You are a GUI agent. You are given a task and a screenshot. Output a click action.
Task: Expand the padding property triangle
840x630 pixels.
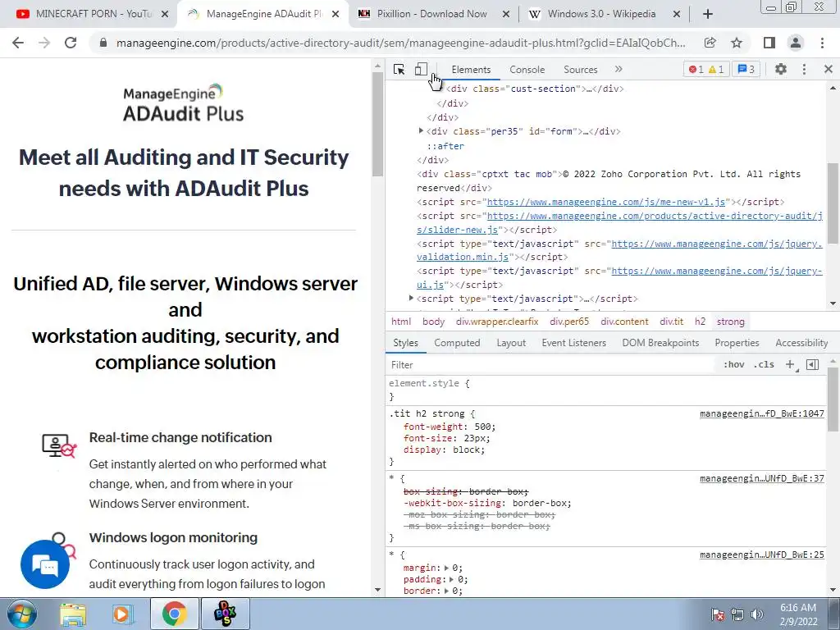pos(452,580)
